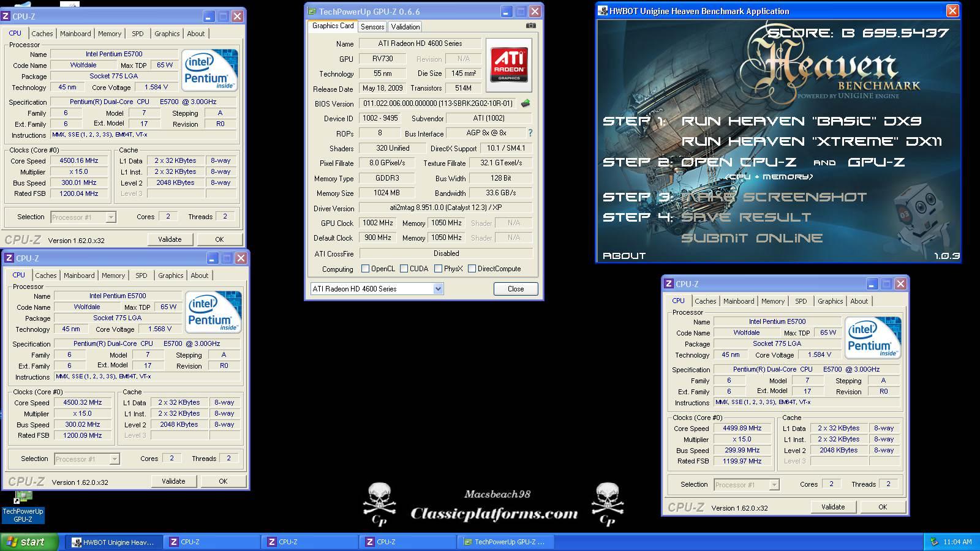Click the Close button in GPU-Z
980x551 pixels.
pos(516,289)
